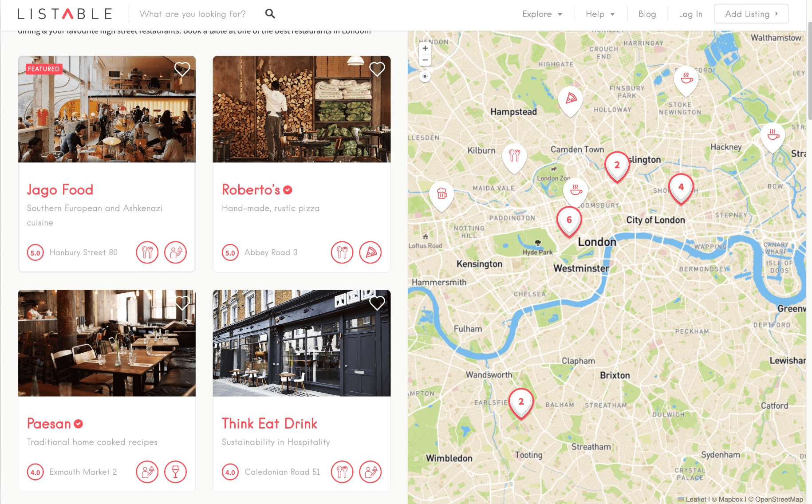Screen dimensions: 812x504
Task: Click the Abbey Road 3 address
Action: 271,252
